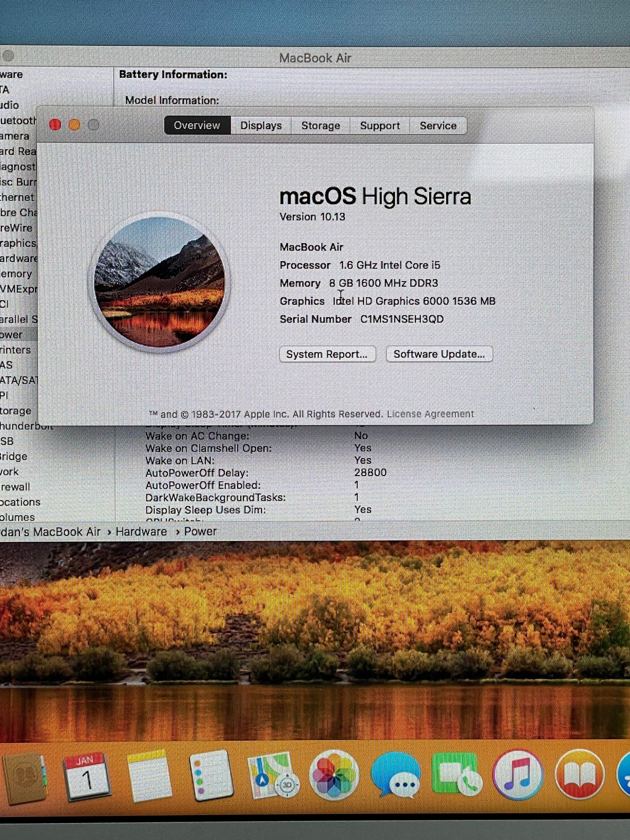Click Intel HD Graphics 6000 1536 MB text
630x840 pixels.
pyautogui.click(x=414, y=301)
